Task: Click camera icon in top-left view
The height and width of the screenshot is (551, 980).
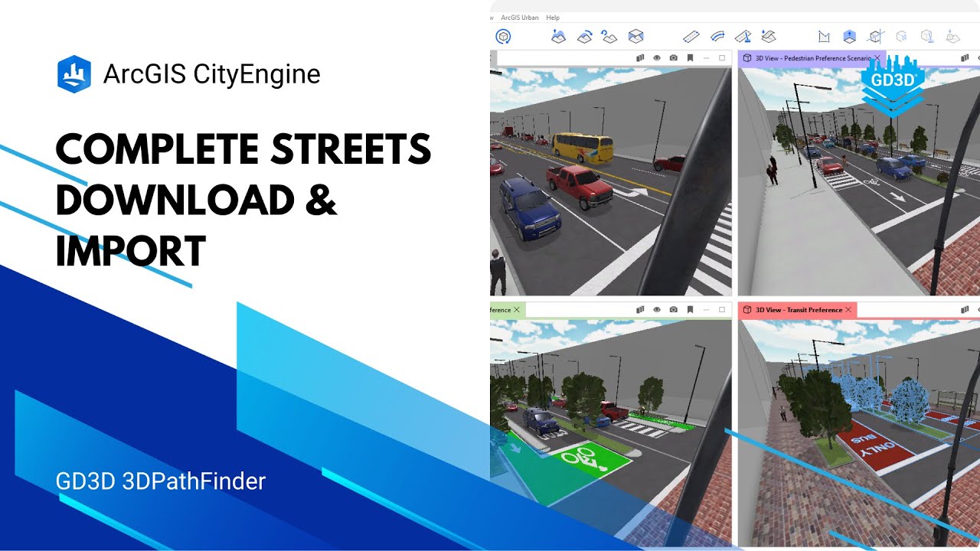Action: coord(673,57)
